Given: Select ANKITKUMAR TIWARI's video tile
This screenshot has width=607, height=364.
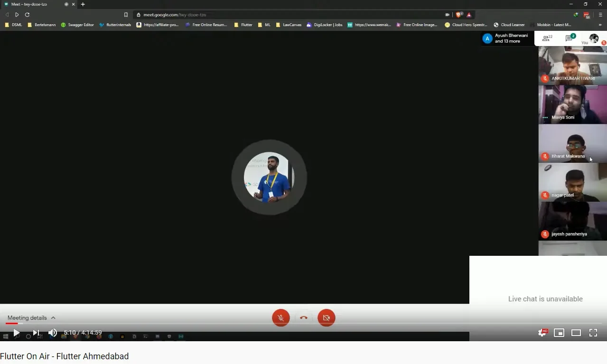Looking at the screenshot, I should pyautogui.click(x=572, y=65).
